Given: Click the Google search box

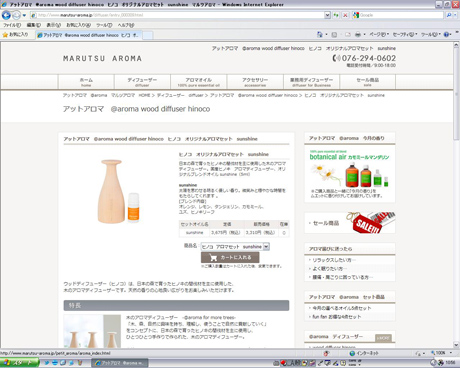Looking at the screenshot, I should point(398,15).
